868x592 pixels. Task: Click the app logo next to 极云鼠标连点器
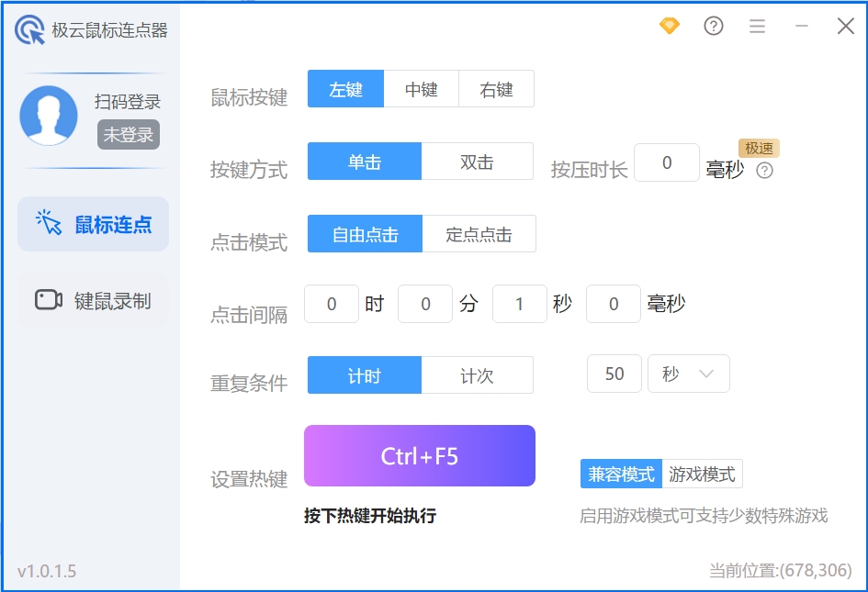[x=30, y=30]
